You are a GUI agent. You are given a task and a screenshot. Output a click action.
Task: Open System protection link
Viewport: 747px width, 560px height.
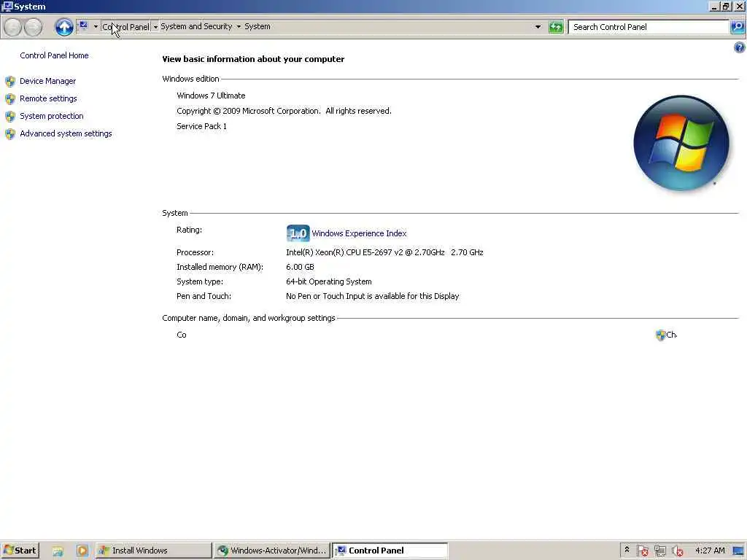[x=52, y=116]
